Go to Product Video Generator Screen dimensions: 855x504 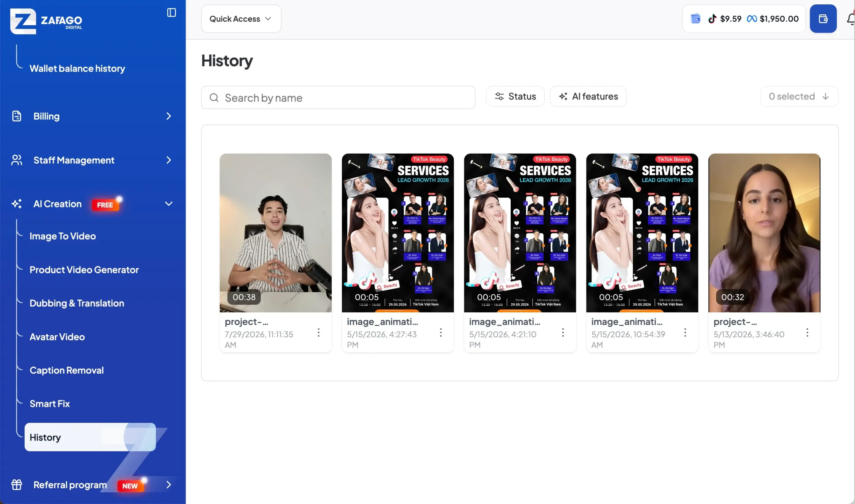(84, 270)
